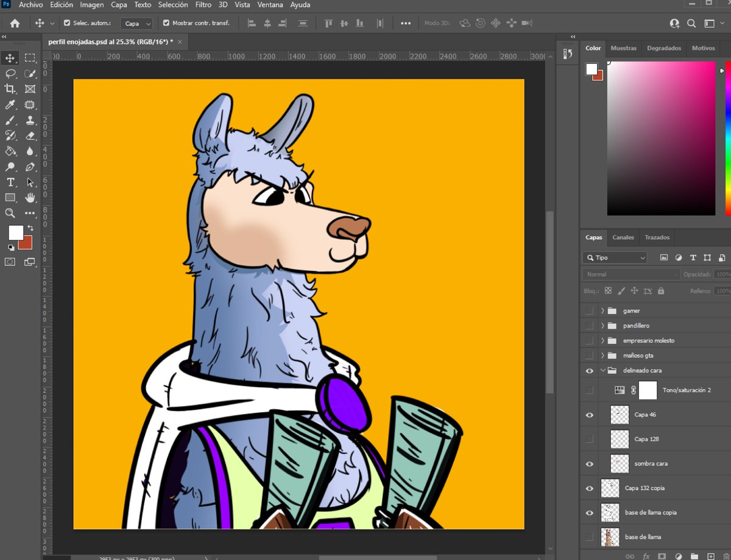Open the Normal blend mode dropdown
Viewport: 731px width, 560px height.
[631, 275]
